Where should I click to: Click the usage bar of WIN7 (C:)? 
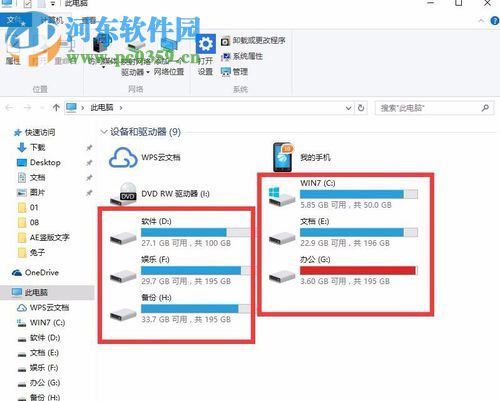click(x=359, y=194)
